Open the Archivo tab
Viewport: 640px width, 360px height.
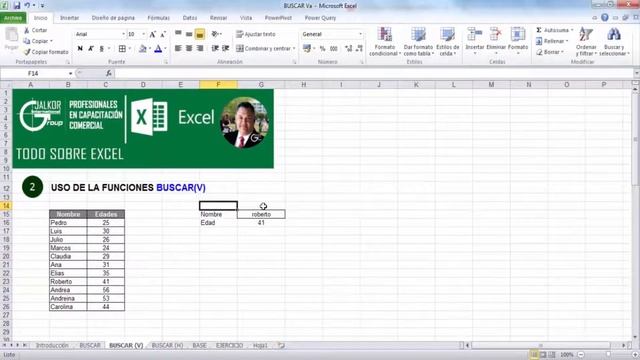point(13,18)
